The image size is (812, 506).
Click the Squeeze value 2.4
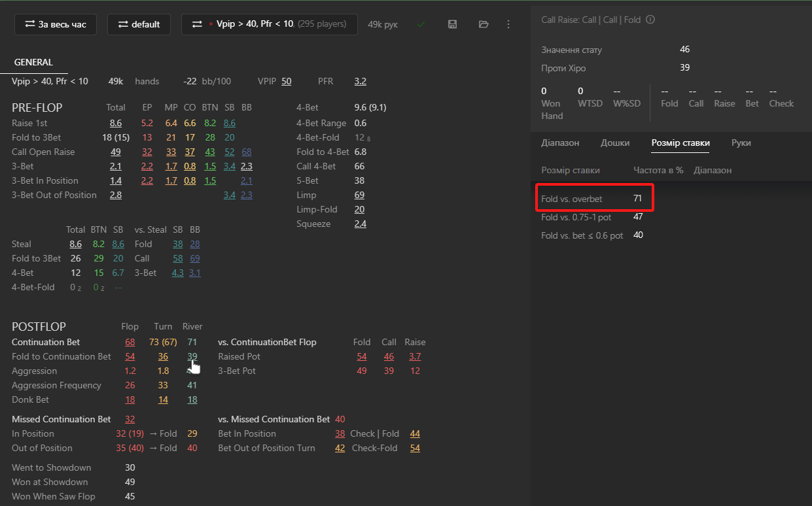tap(360, 224)
